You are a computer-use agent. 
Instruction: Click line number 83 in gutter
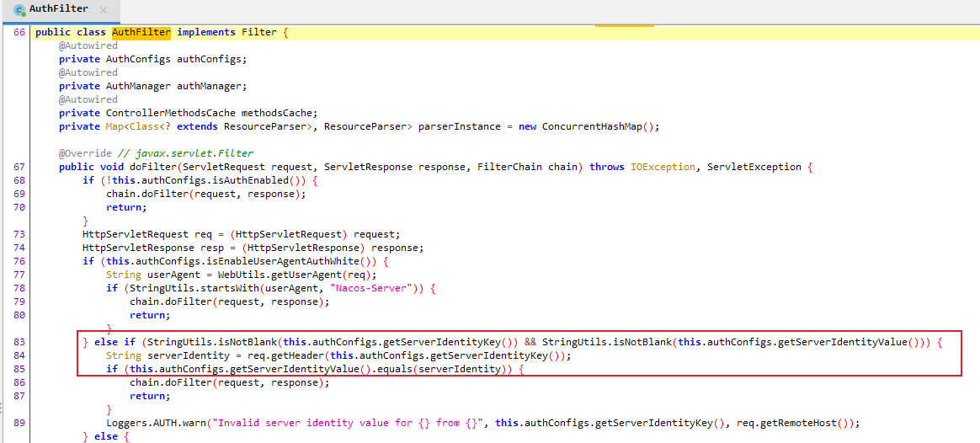coord(19,343)
